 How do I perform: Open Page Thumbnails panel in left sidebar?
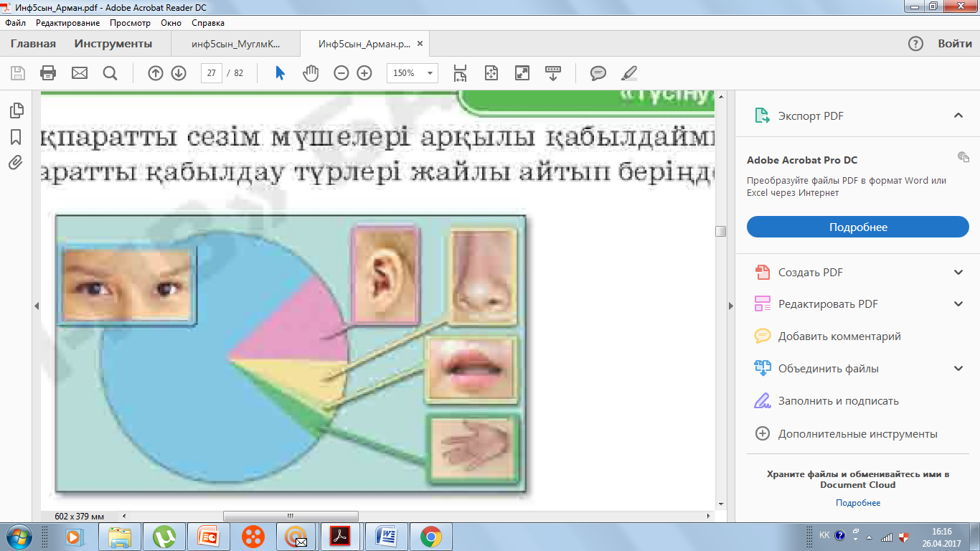[16, 110]
